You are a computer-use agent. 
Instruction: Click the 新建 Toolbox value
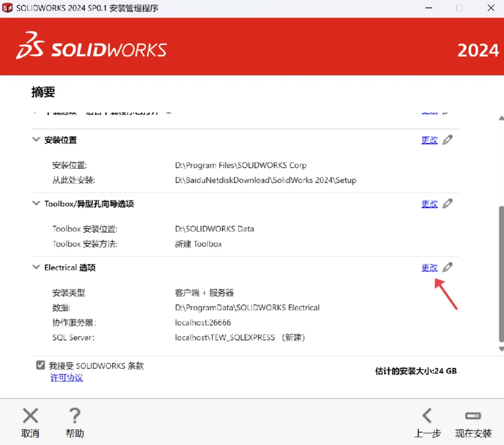click(198, 244)
